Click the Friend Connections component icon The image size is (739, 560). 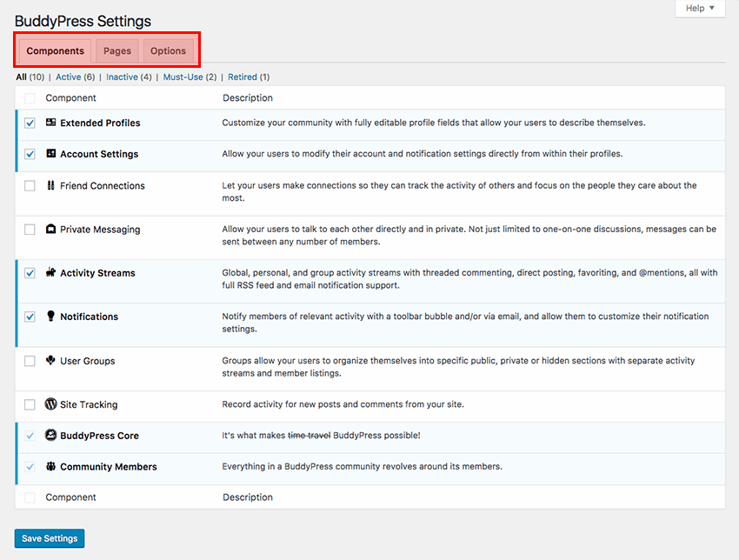[x=51, y=185]
